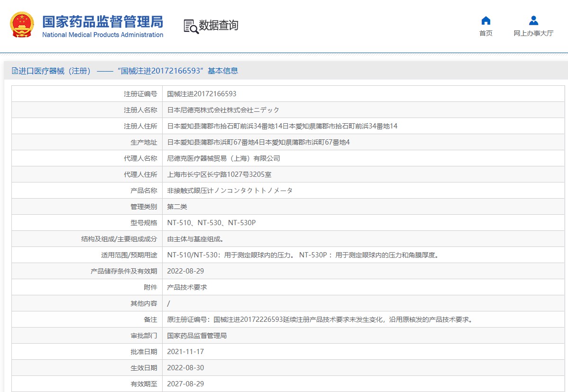568x392 pixels.
Task: Select the 国械注进20172166593 registration number value
Action: (x=202, y=94)
